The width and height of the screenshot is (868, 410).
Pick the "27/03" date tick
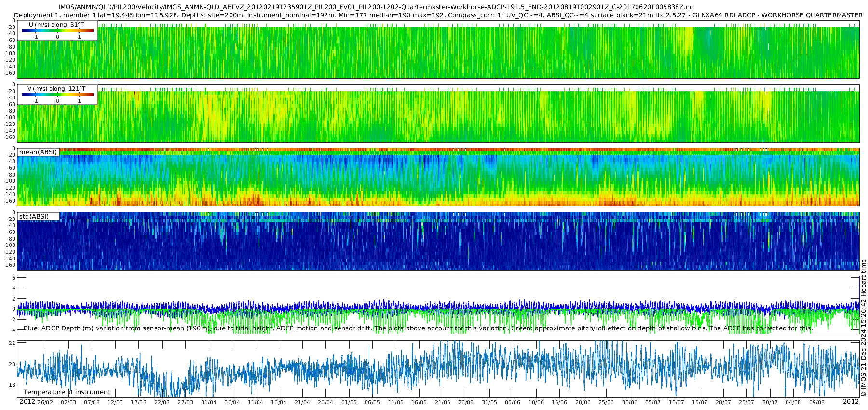coord(186,403)
